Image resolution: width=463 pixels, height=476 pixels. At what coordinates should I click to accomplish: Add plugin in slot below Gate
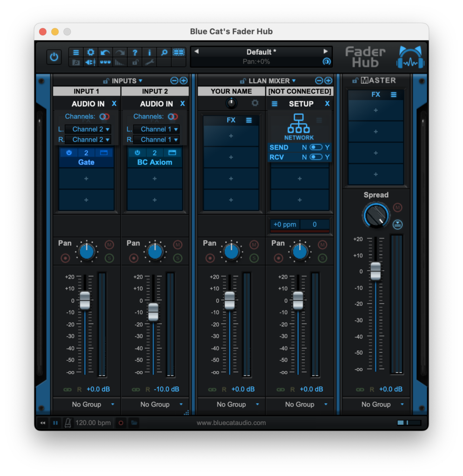86,178
